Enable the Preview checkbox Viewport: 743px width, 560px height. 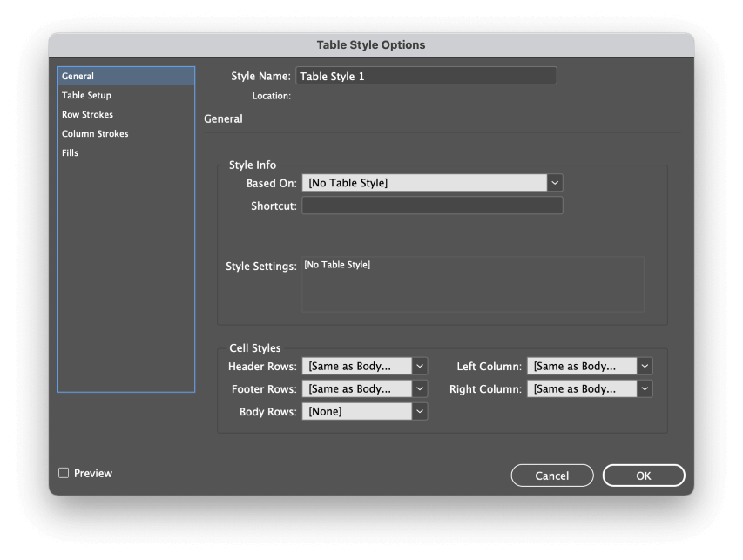64,473
